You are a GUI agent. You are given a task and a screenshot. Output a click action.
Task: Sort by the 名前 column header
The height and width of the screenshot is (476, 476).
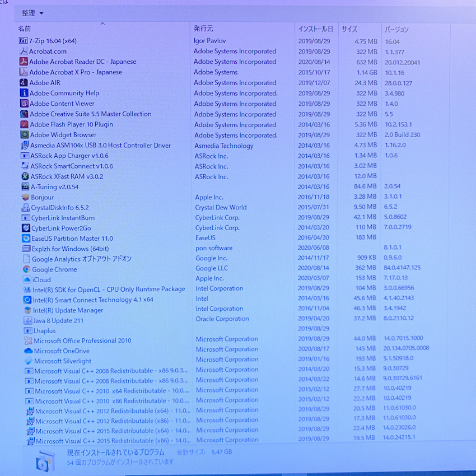click(x=24, y=29)
